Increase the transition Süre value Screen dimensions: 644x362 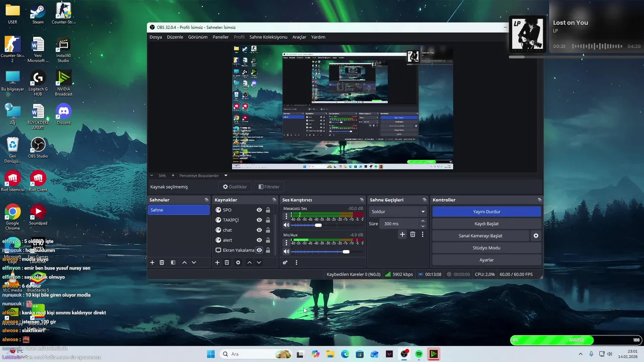423,221
